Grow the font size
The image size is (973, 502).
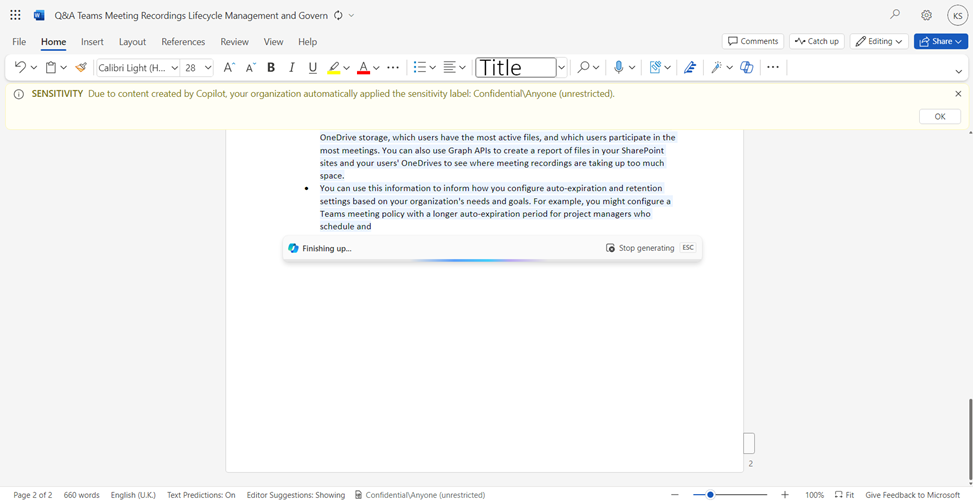pyautogui.click(x=229, y=67)
